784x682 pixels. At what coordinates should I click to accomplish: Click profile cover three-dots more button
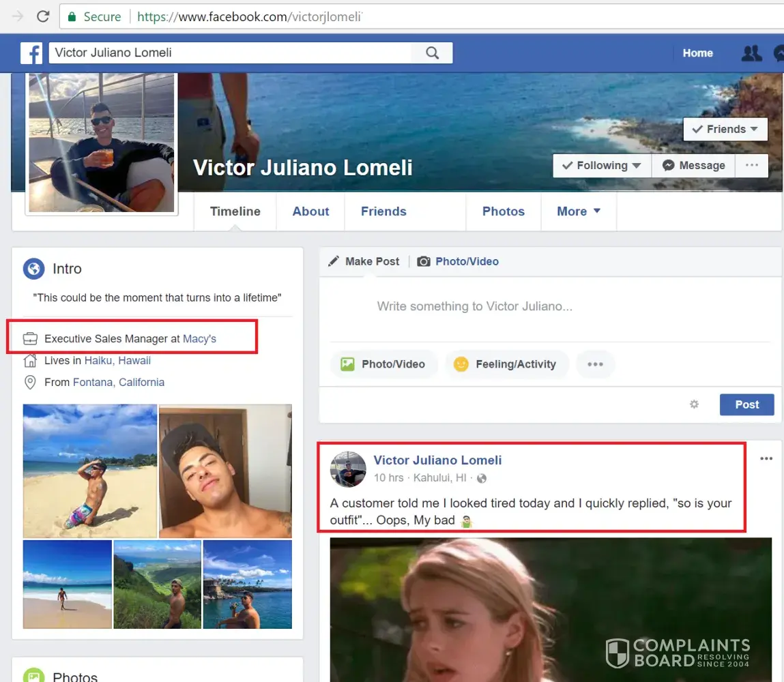(751, 165)
